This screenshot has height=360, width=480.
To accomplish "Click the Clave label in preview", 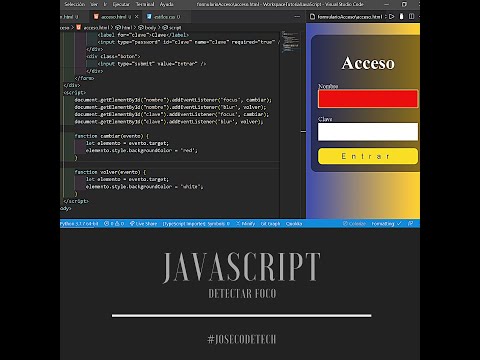I will [x=325, y=119].
